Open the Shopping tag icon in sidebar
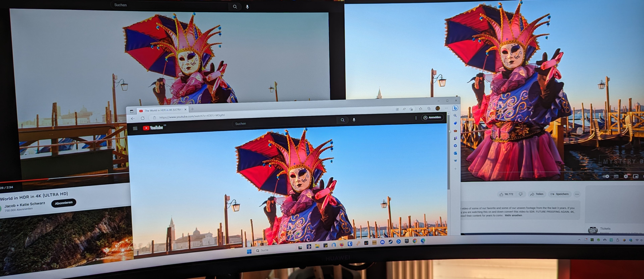Viewport: 644px width, 279px height. (455, 123)
